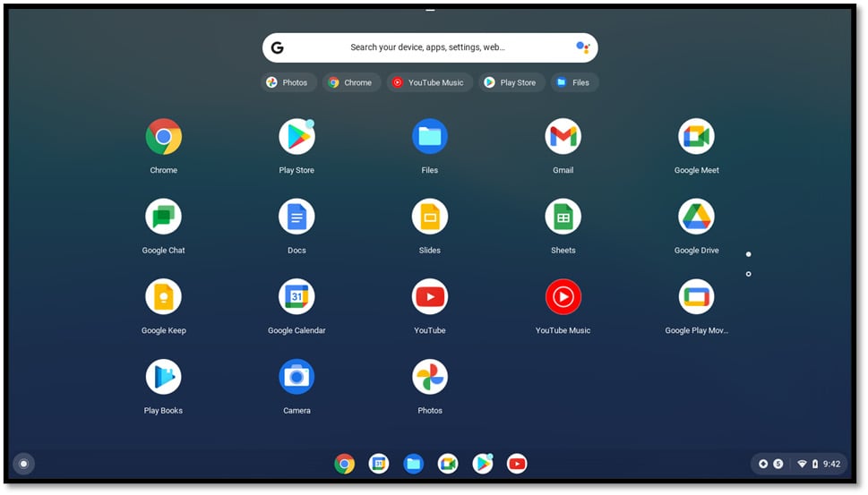Image resolution: width=868 pixels, height=495 pixels.
Task: Launch the Slides app
Action: pyautogui.click(x=430, y=217)
